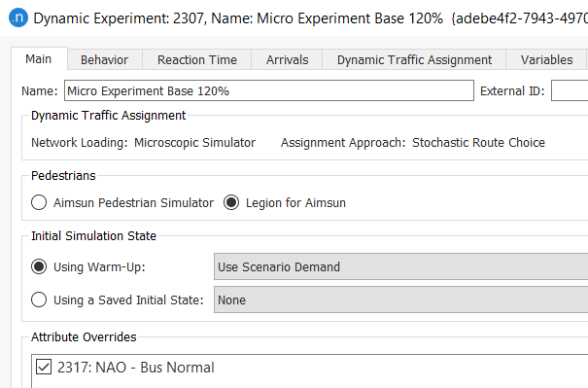
Task: Choose the Legion for Aimsun option
Action: pos(231,202)
